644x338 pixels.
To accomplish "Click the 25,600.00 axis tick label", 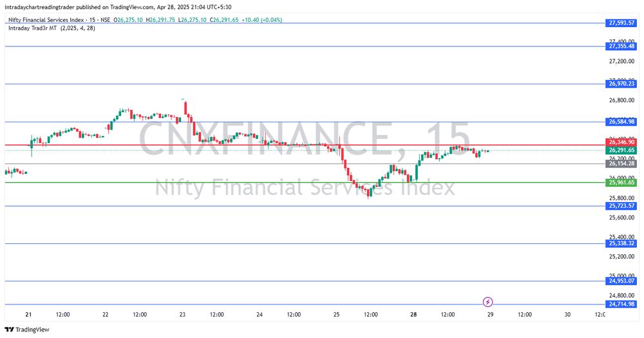I will coord(621,217).
